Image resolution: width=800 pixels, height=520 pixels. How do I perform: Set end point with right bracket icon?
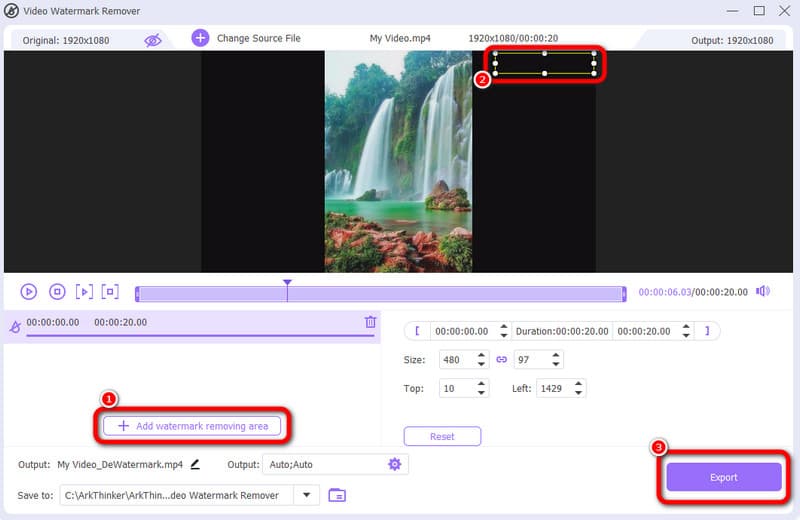pyautogui.click(x=707, y=331)
